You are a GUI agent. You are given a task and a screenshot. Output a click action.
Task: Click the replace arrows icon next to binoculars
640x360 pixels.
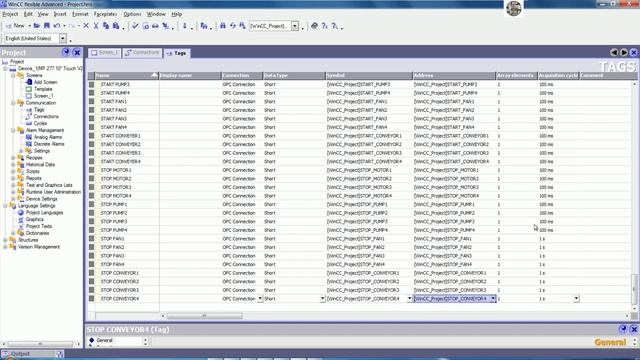(233, 26)
